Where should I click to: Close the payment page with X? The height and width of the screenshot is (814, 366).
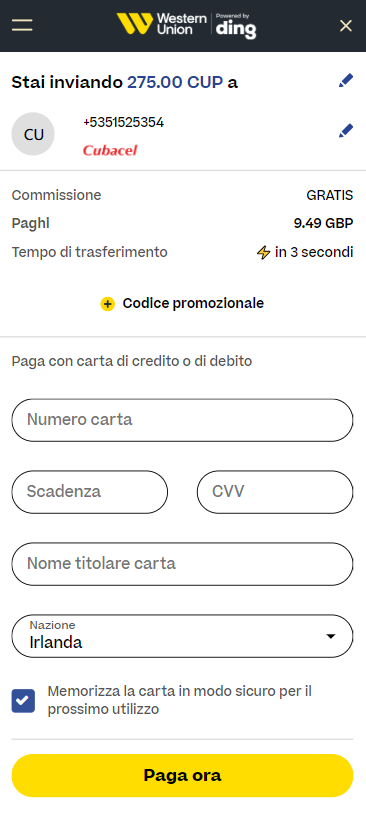pos(346,25)
